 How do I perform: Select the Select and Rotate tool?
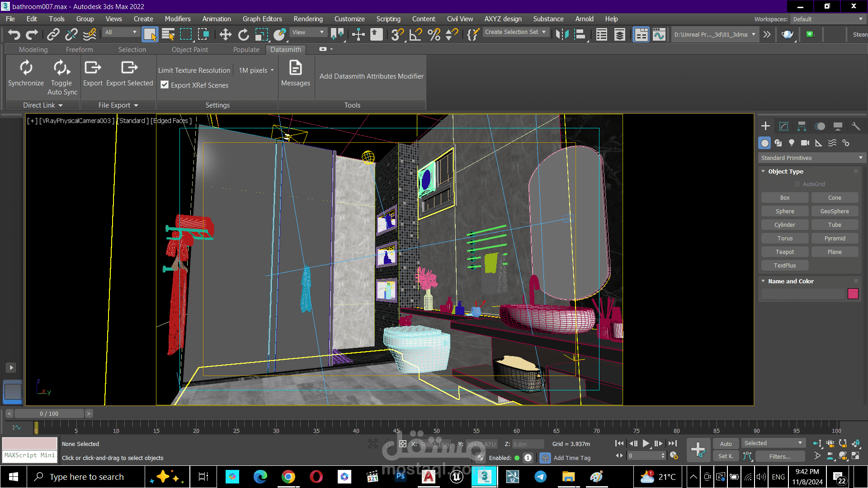[x=243, y=34]
